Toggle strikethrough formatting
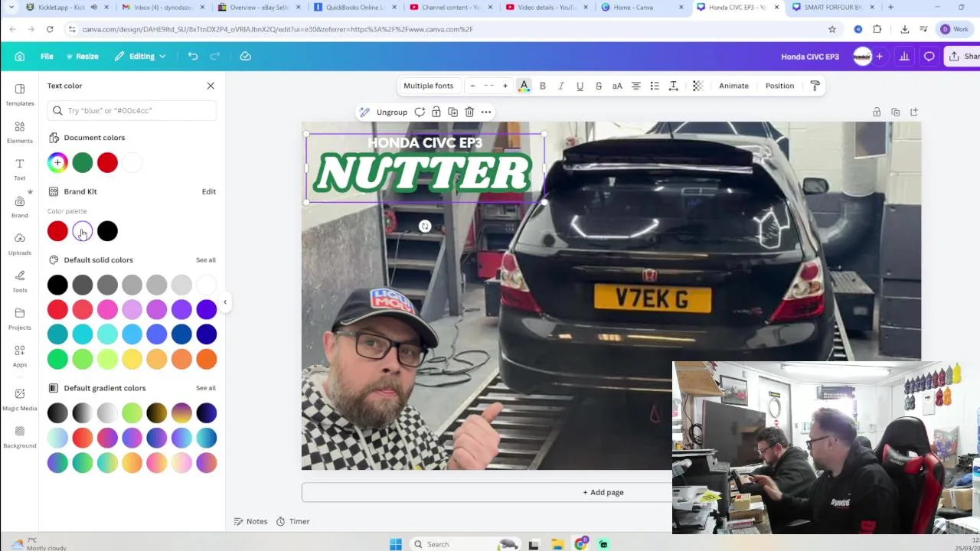980x551 pixels. click(599, 86)
